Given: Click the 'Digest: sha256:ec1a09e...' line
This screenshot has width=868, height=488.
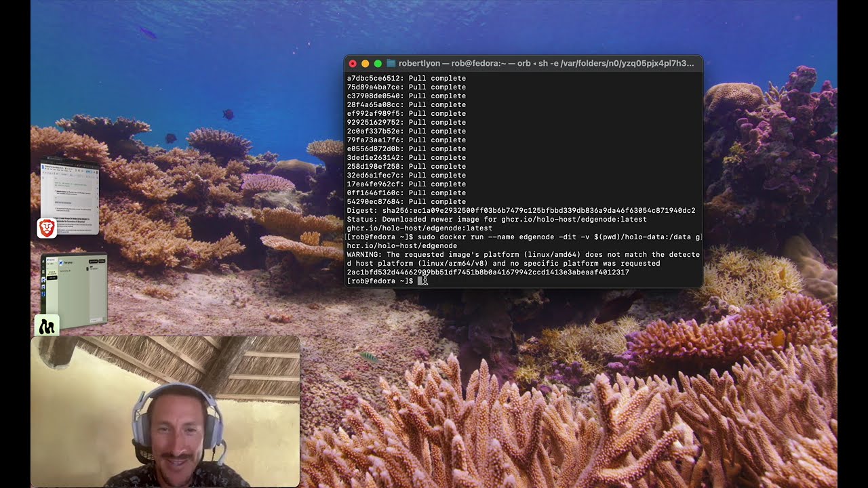Looking at the screenshot, I should pyautogui.click(x=521, y=210).
